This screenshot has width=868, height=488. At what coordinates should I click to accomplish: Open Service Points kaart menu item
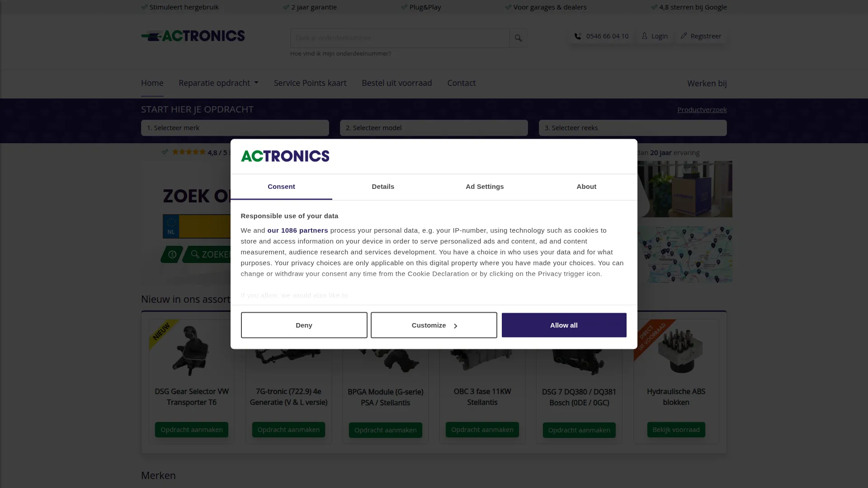(x=310, y=83)
